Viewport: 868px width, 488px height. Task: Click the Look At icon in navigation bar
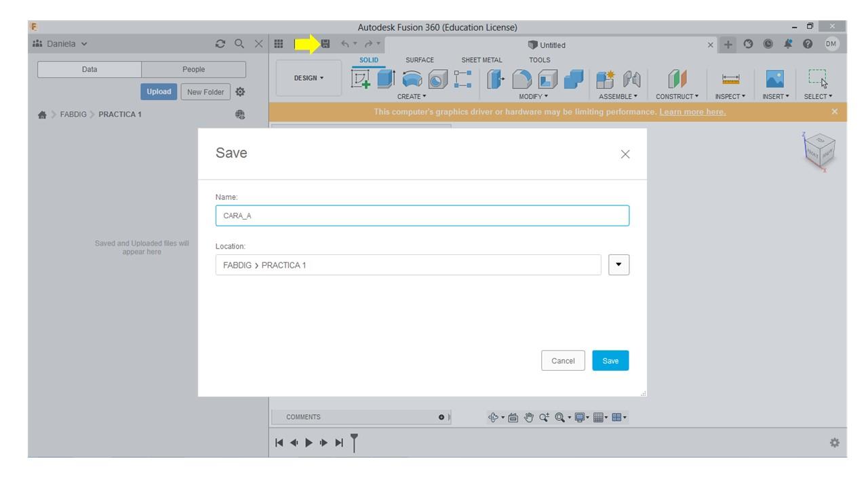coord(513,417)
